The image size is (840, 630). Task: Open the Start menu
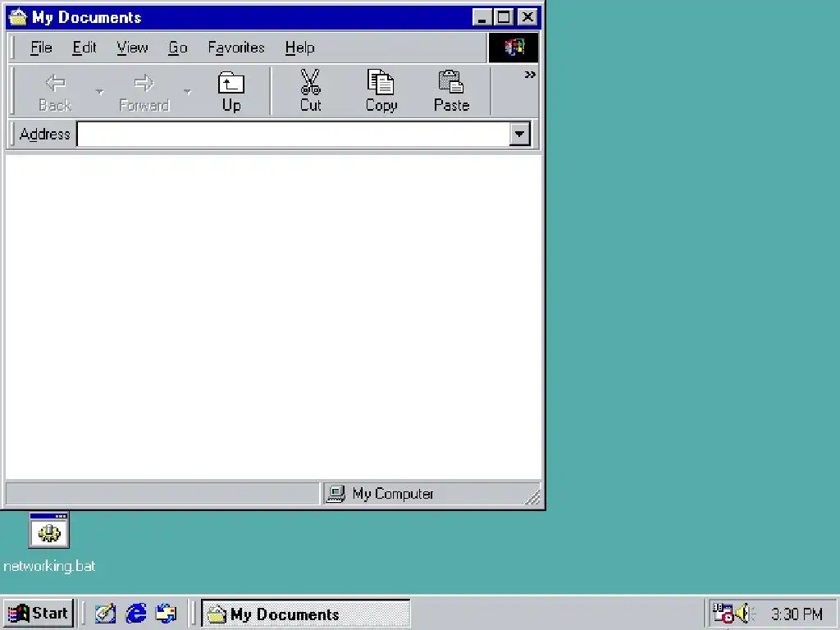[38, 614]
